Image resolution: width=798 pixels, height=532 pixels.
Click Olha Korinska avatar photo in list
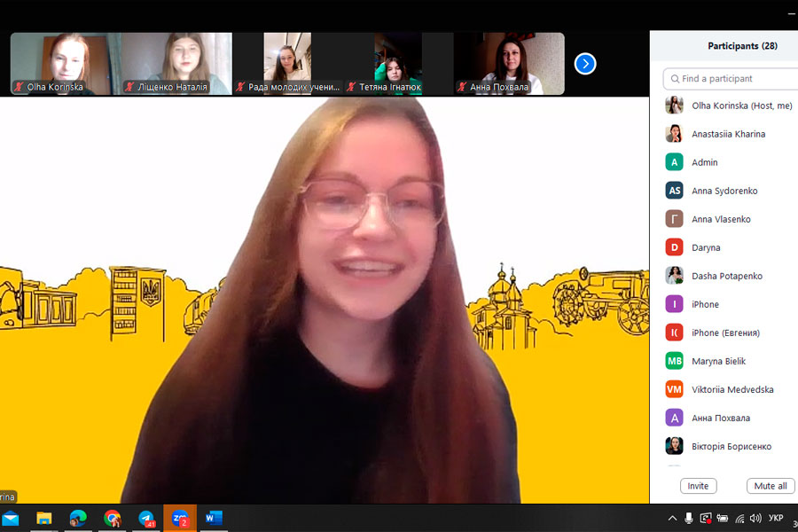pyautogui.click(x=675, y=106)
